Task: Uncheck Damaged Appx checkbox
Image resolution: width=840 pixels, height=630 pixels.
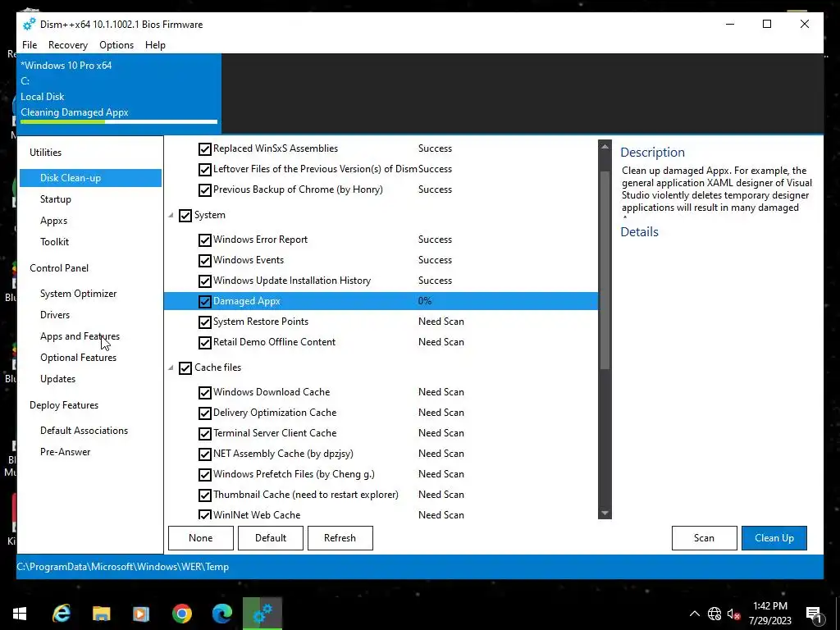Action: click(204, 301)
